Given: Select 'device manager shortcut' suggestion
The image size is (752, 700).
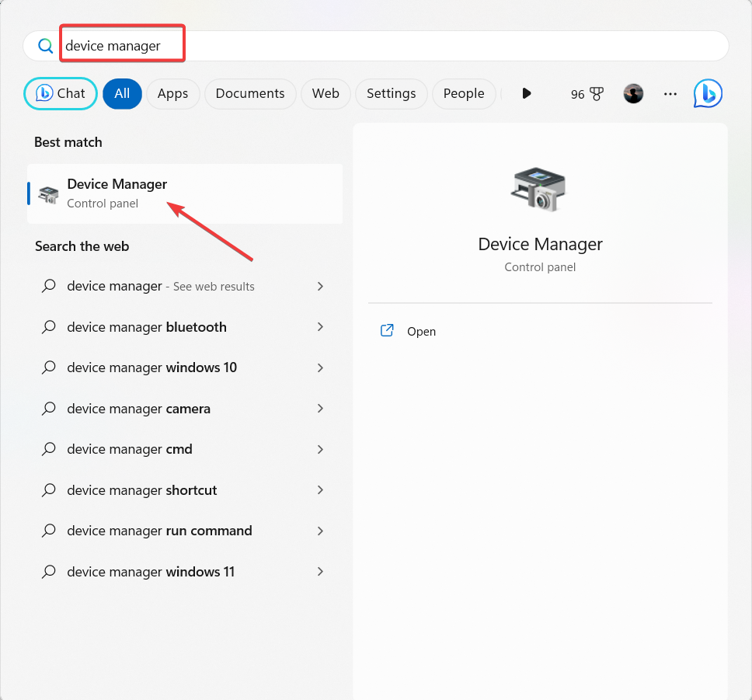Looking at the screenshot, I should [185, 490].
